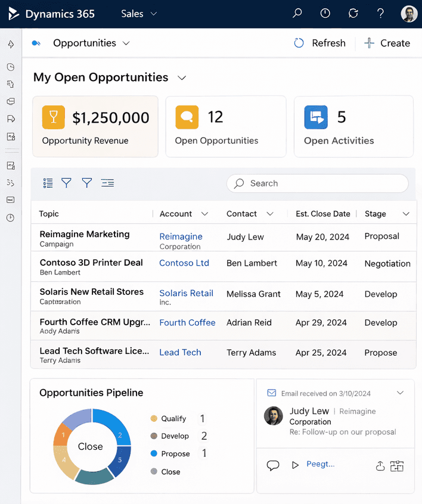This screenshot has width=422, height=504.
Task: Click the Develop legend color dot in the pipeline
Action: coord(154,435)
